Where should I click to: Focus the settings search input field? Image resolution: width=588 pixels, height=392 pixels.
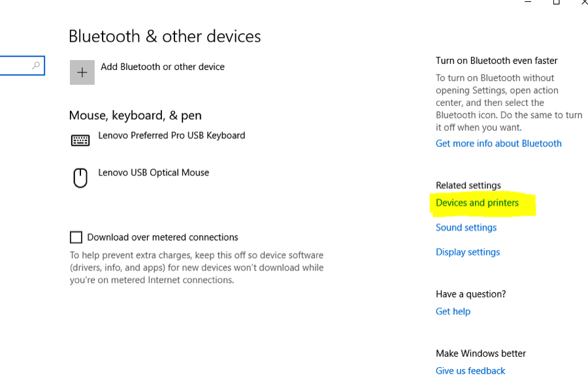pos(14,66)
